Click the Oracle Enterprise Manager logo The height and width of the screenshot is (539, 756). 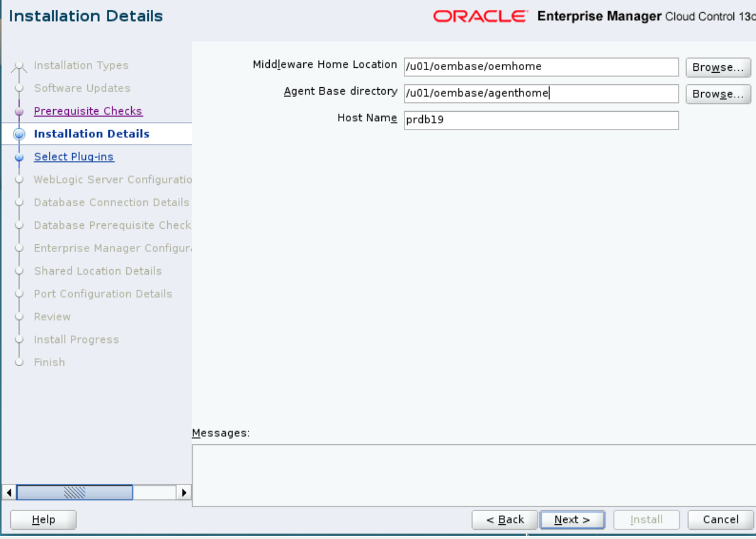(594, 16)
